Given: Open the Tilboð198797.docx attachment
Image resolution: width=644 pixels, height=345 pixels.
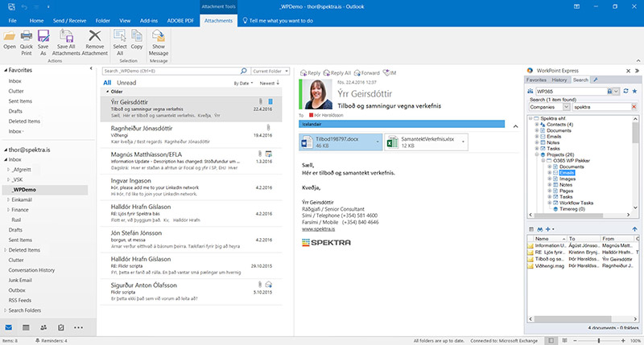Looking at the screenshot, I should point(338,142).
